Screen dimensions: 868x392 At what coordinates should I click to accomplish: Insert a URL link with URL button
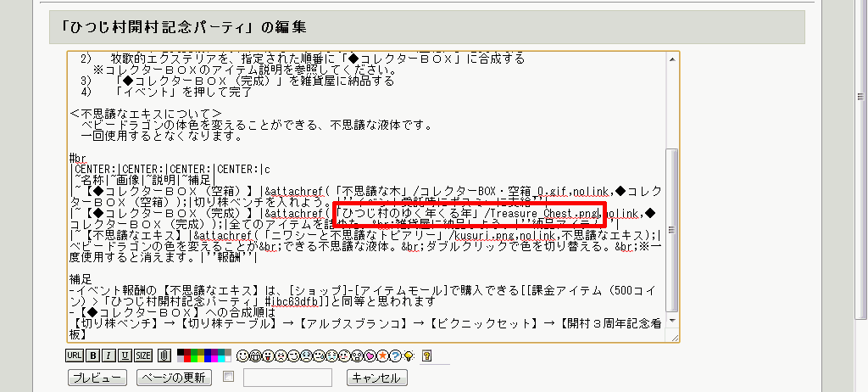75,356
